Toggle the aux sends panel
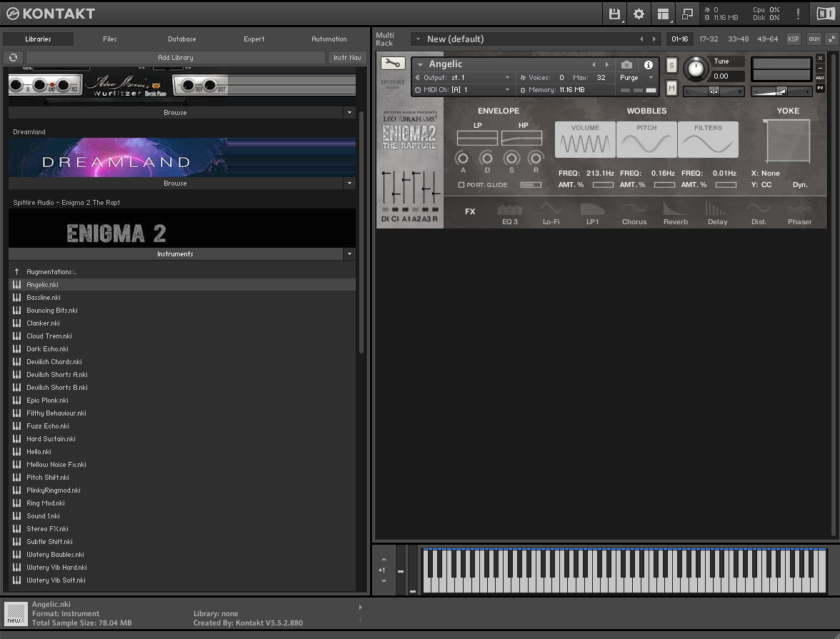Image resolution: width=840 pixels, height=639 pixels. 814,39
